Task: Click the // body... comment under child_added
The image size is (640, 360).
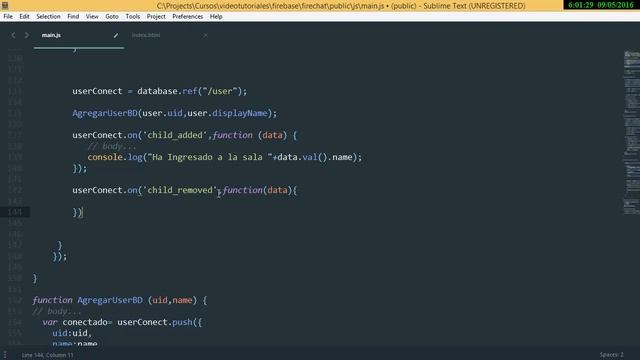Action: click(x=111, y=146)
